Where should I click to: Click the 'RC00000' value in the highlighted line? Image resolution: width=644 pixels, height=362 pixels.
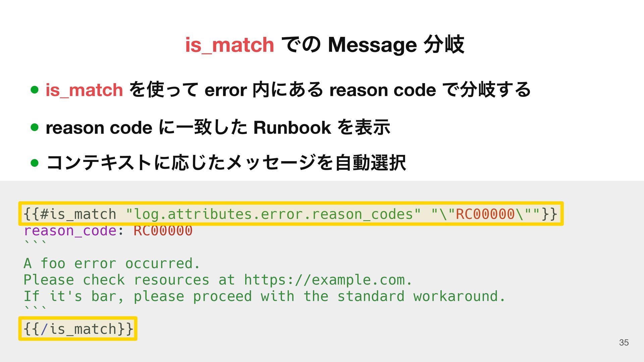pyautogui.click(x=485, y=214)
